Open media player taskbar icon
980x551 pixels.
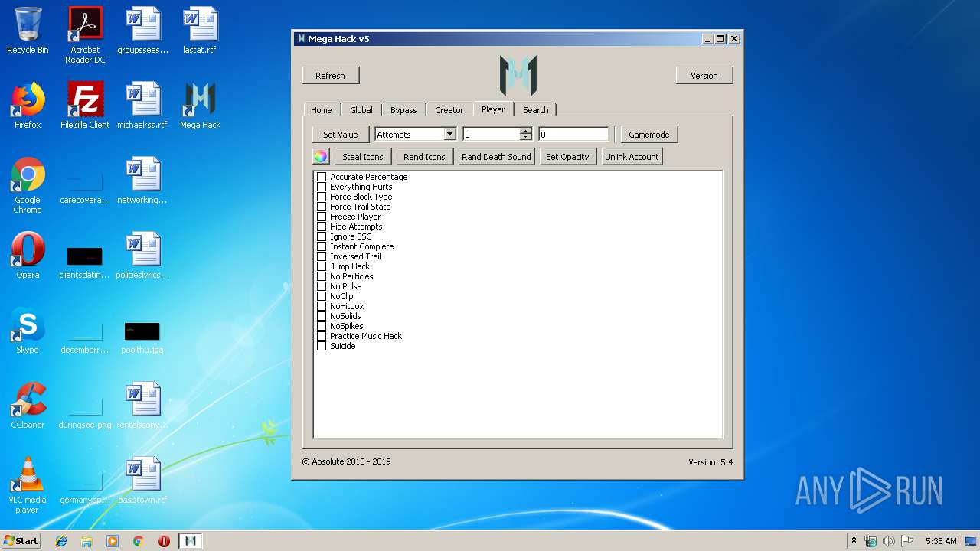[113, 541]
